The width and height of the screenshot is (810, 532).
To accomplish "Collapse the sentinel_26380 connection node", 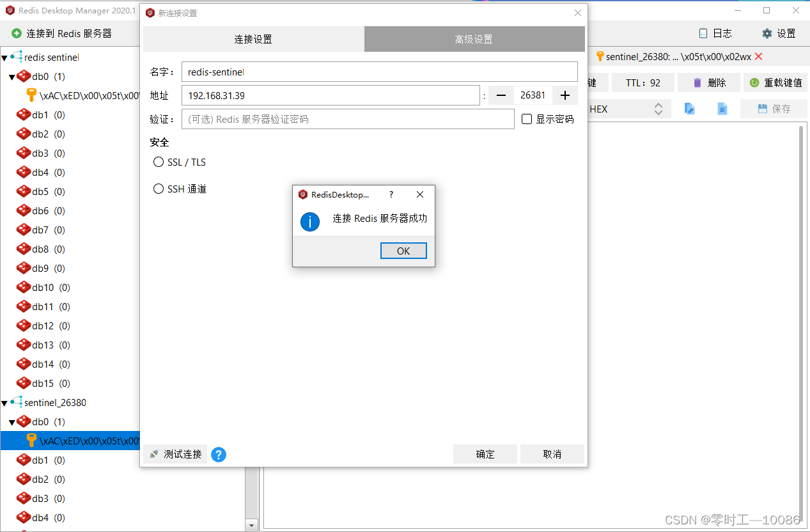I will 4,403.
